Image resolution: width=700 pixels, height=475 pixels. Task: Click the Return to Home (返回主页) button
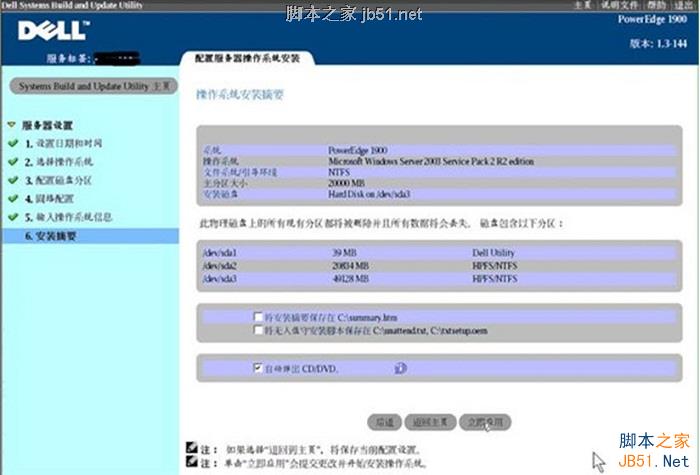click(430, 422)
